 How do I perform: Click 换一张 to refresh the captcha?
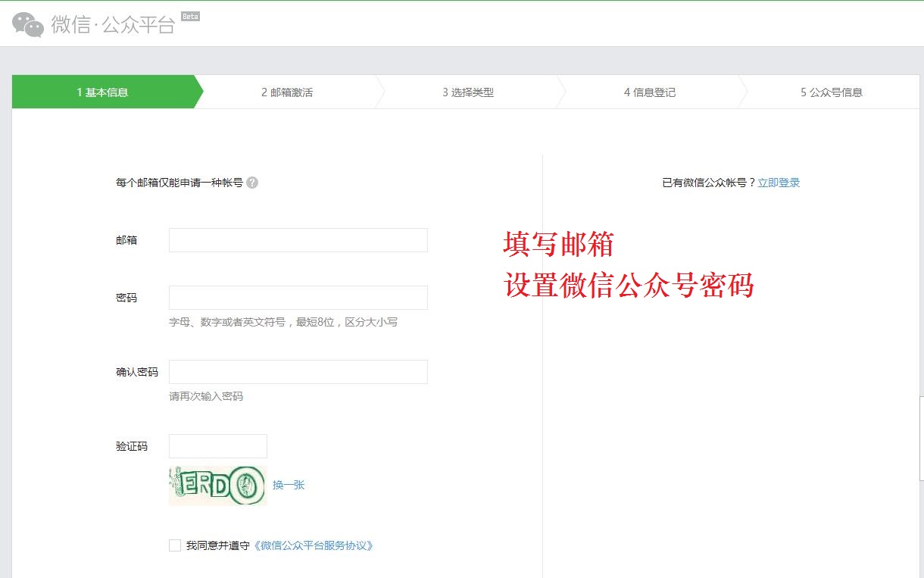289,485
